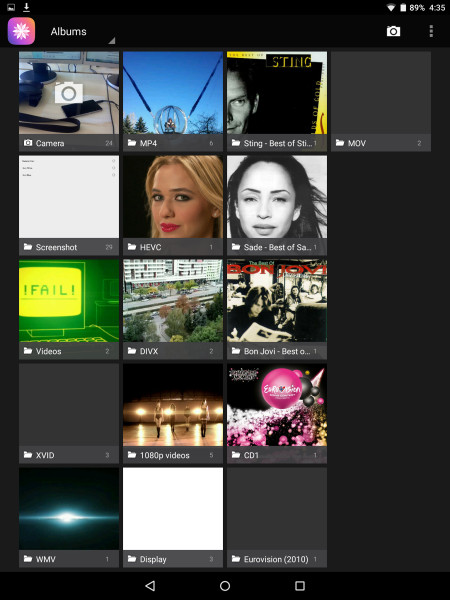Click the folder icon beside MOV label
This screenshot has height=600, width=450.
tap(340, 143)
